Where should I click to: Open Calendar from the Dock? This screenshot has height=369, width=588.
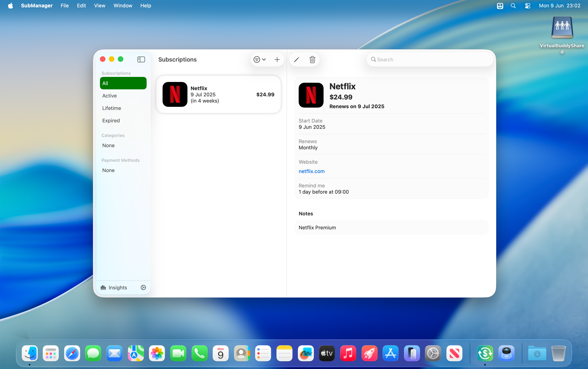click(221, 353)
